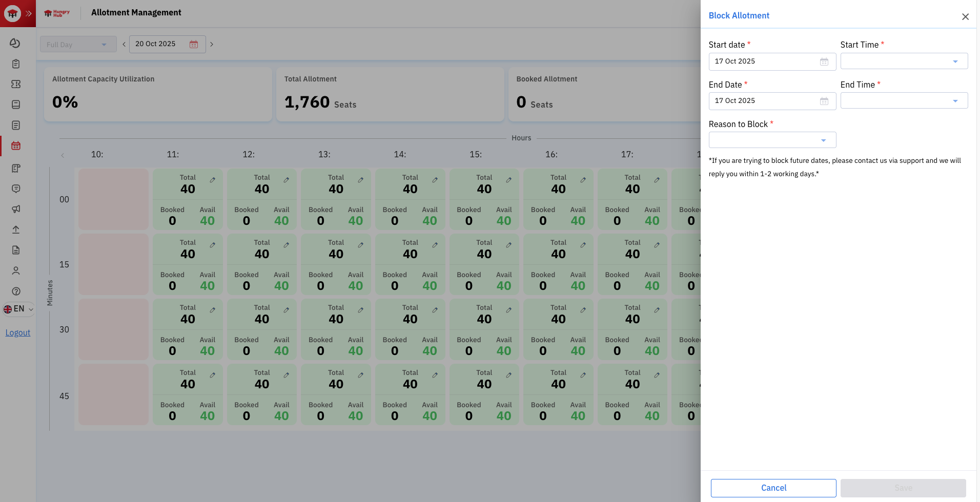Click the Logout link
This screenshot has height=502, width=980.
(17, 332)
